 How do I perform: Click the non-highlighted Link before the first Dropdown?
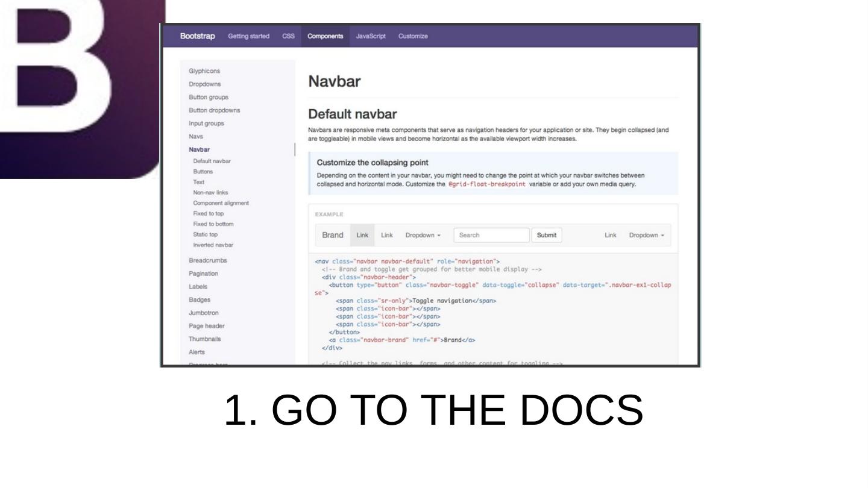tap(387, 235)
